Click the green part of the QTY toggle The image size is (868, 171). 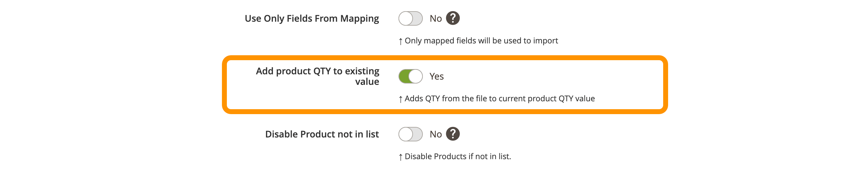click(x=403, y=76)
